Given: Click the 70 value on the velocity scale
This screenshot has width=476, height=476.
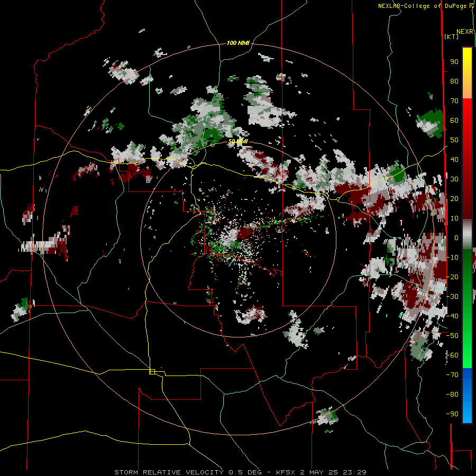Looking at the screenshot, I should (454, 101).
